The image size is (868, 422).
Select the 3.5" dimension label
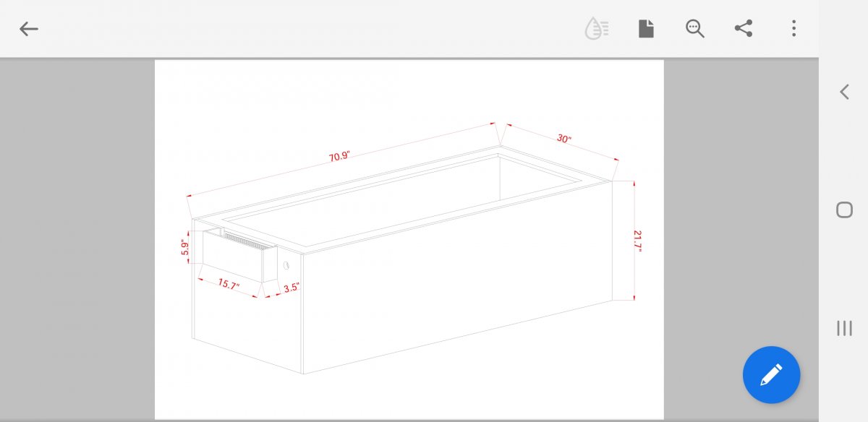tap(292, 288)
